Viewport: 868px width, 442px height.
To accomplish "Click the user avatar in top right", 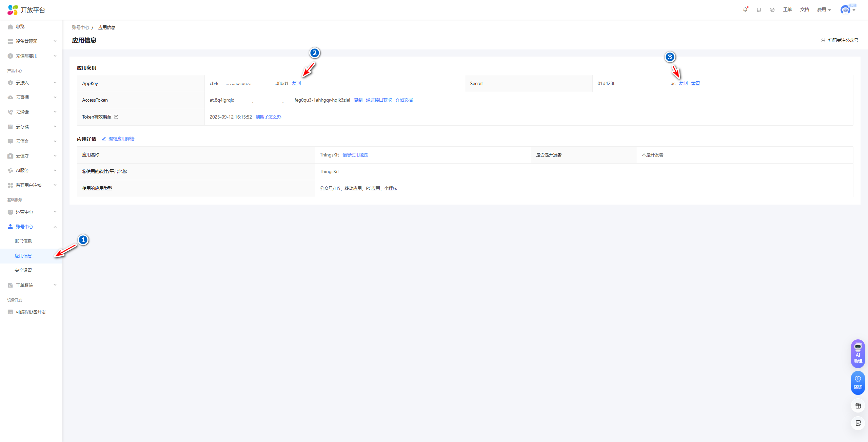I will pos(845,10).
